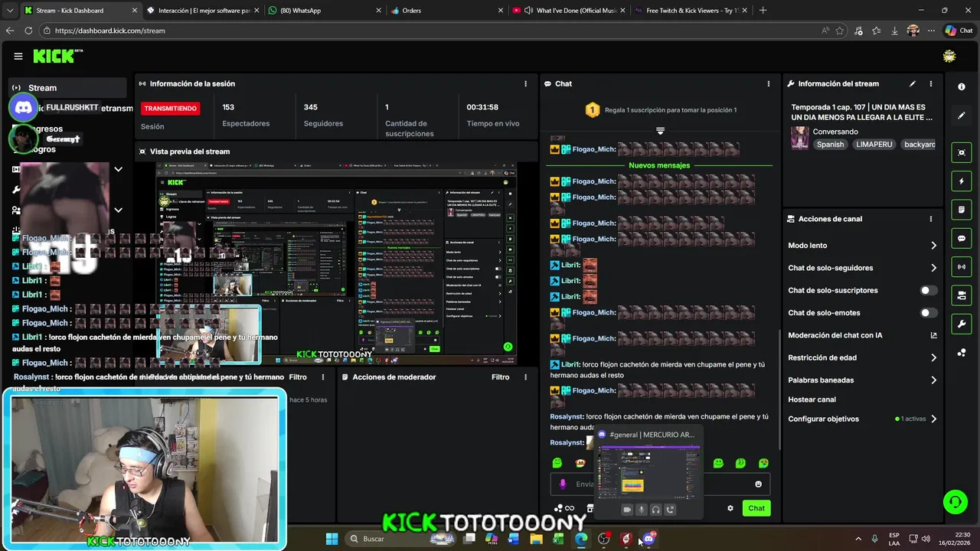The width and height of the screenshot is (980, 551).
Task: Reload the page with the refresh button
Action: click(28, 31)
